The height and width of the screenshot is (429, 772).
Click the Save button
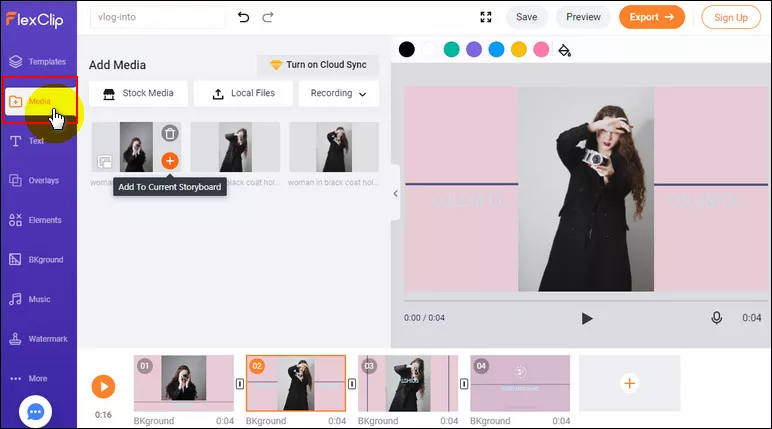pyautogui.click(x=526, y=17)
